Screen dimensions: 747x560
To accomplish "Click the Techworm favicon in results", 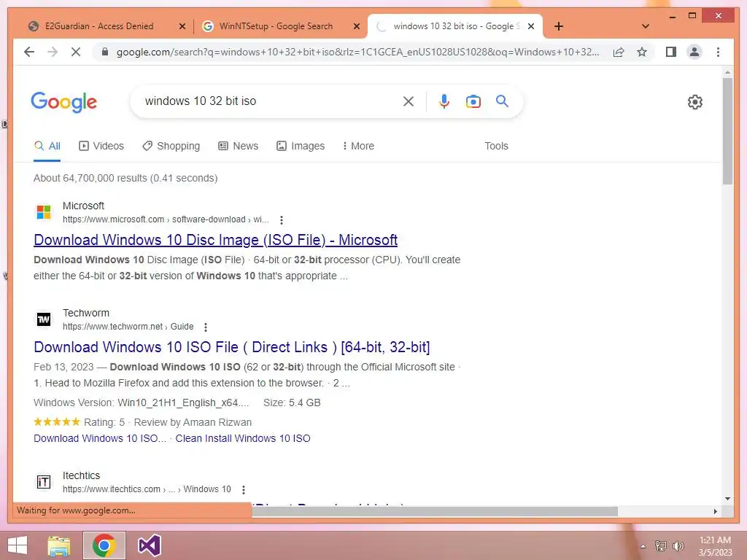I will pyautogui.click(x=44, y=319).
